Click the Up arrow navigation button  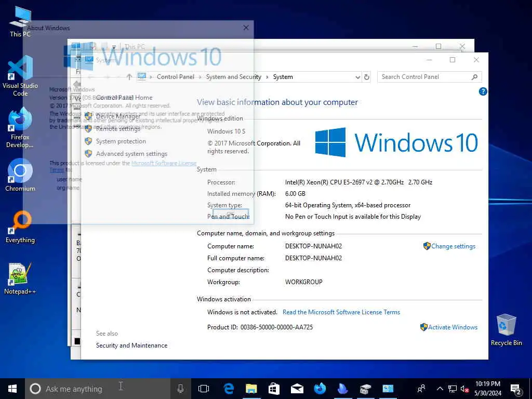(x=129, y=77)
